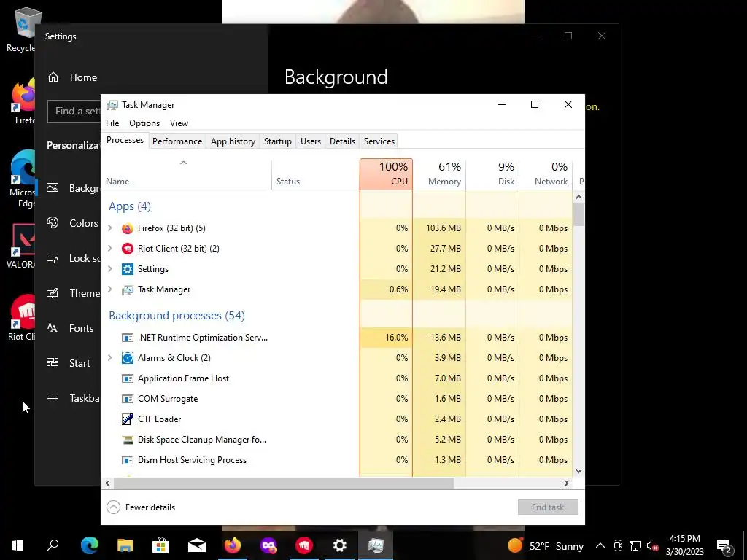The image size is (747, 560).
Task: Open Microsoft Store from the taskbar
Action: click(x=160, y=545)
